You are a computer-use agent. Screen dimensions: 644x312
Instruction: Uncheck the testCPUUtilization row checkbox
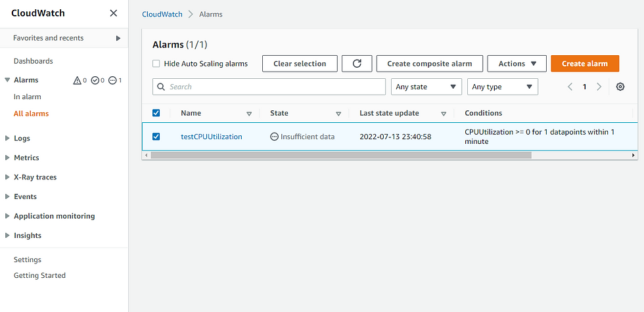[156, 137]
